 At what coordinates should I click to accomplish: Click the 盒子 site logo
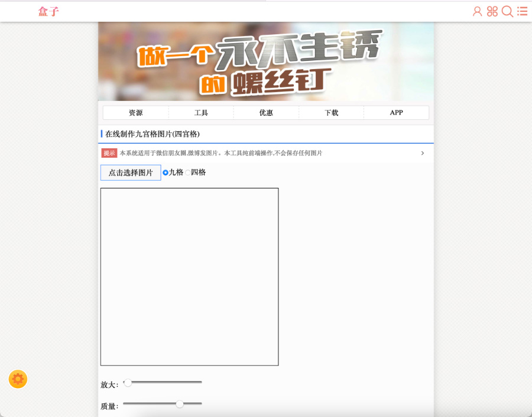(48, 11)
